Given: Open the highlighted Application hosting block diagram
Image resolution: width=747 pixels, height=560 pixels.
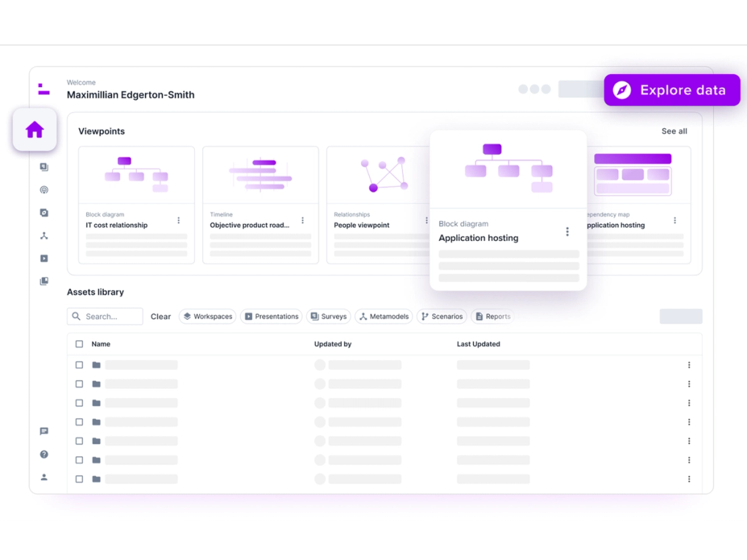Looking at the screenshot, I should 508,170.
